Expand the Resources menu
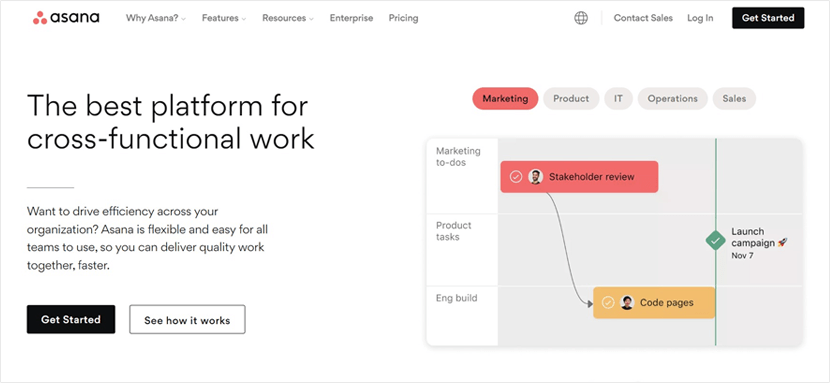This screenshot has height=383, width=830. (x=288, y=18)
